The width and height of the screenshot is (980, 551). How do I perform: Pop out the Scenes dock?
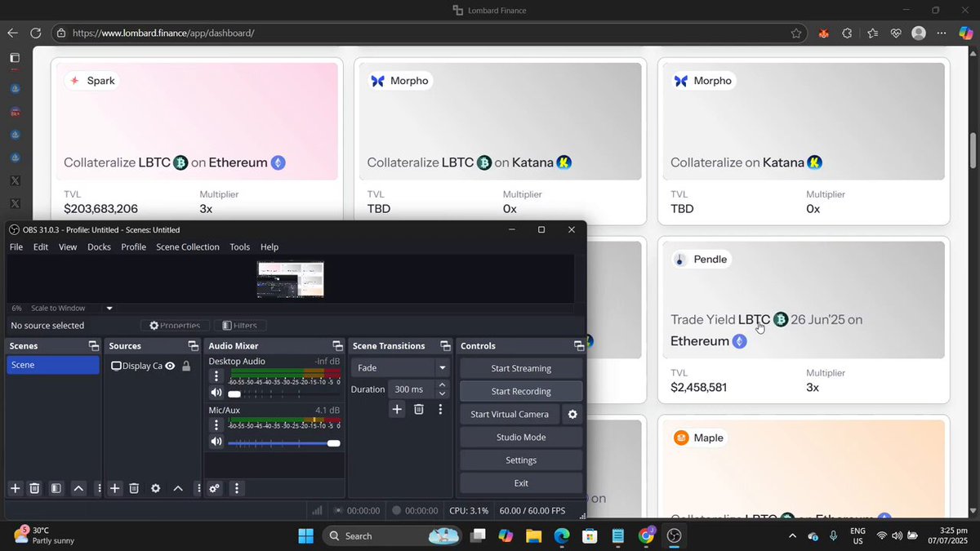click(94, 346)
